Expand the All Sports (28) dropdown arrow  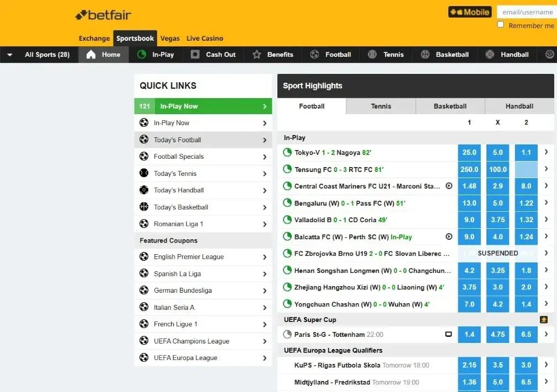coord(9,55)
